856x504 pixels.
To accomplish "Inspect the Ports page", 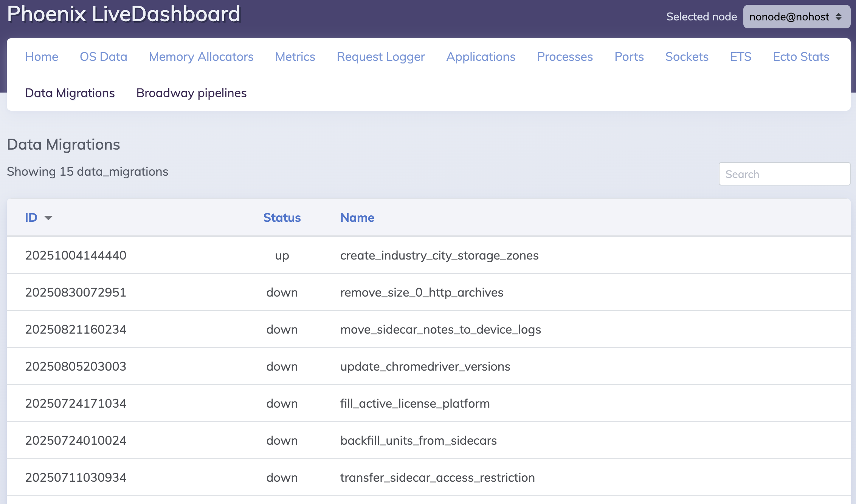I will 629,57.
